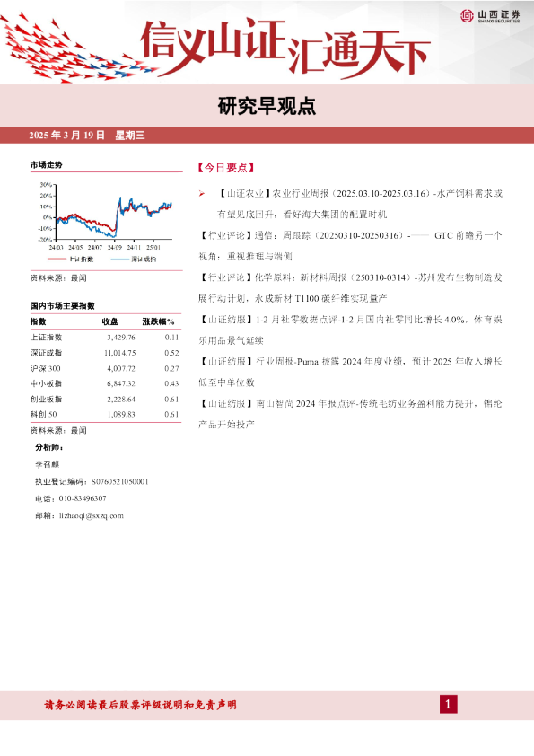Click the page number 1 box
This screenshot has height=756, width=534.
[448, 705]
